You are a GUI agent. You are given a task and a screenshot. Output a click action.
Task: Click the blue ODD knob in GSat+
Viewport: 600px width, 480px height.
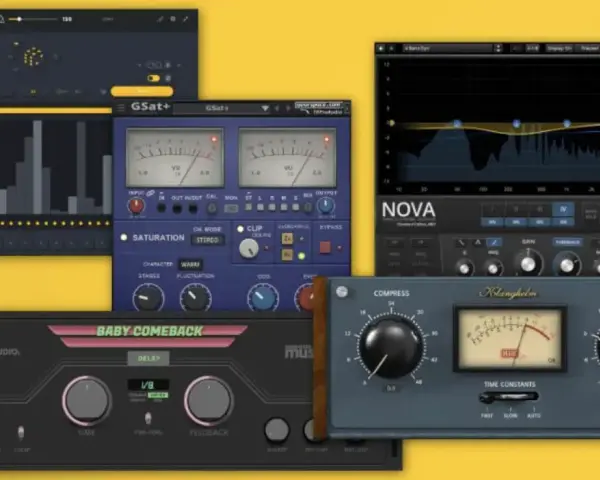[263, 297]
